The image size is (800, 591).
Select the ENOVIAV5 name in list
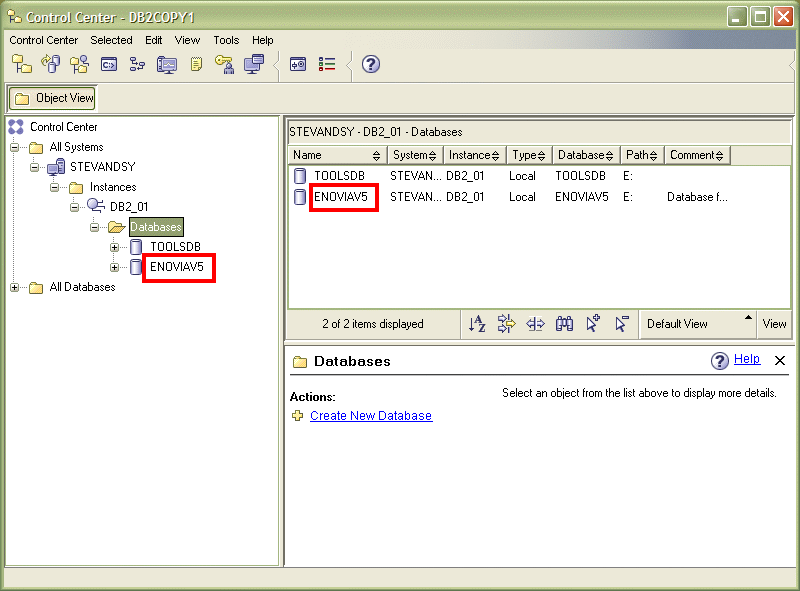(x=341, y=197)
